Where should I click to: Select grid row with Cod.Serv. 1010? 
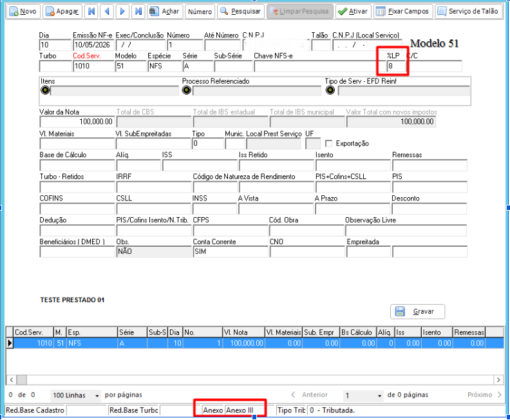pos(254,343)
